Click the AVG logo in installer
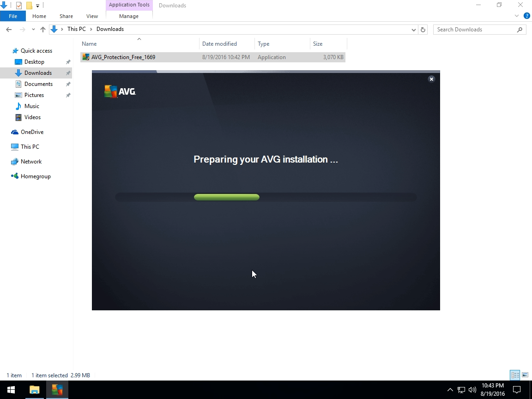Viewport: 532px width, 399px height. tap(120, 91)
